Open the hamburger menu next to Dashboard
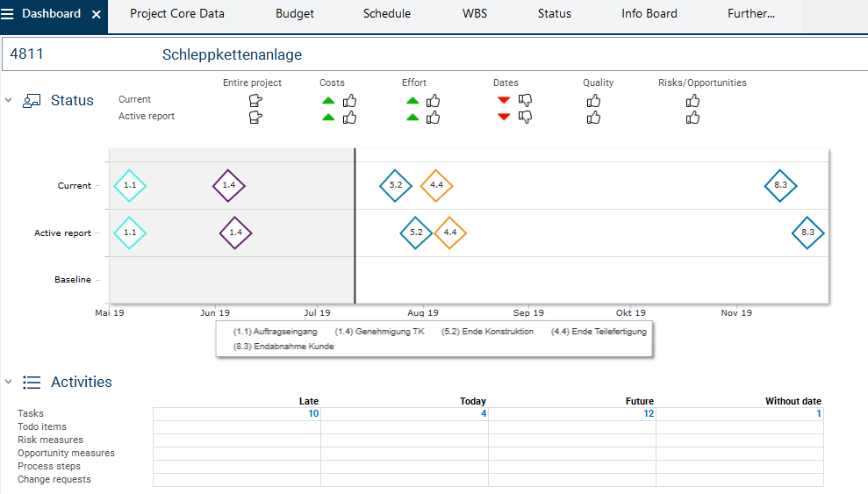 pyautogui.click(x=8, y=14)
